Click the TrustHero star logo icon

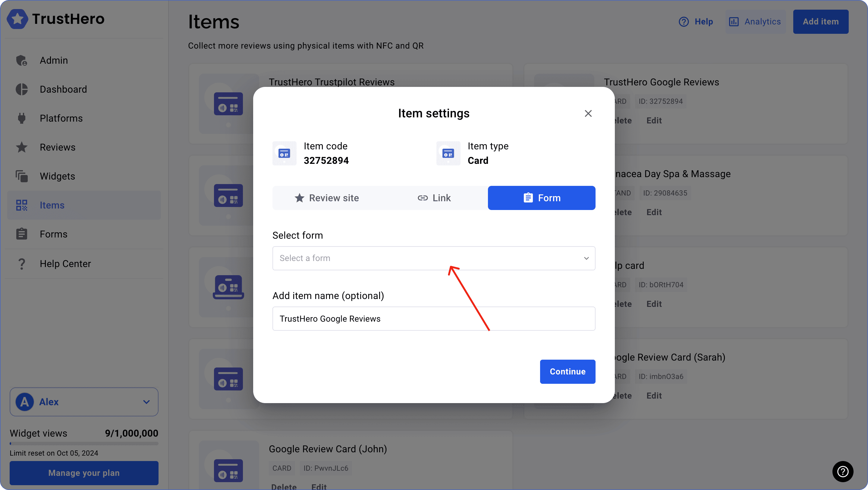[x=17, y=19]
